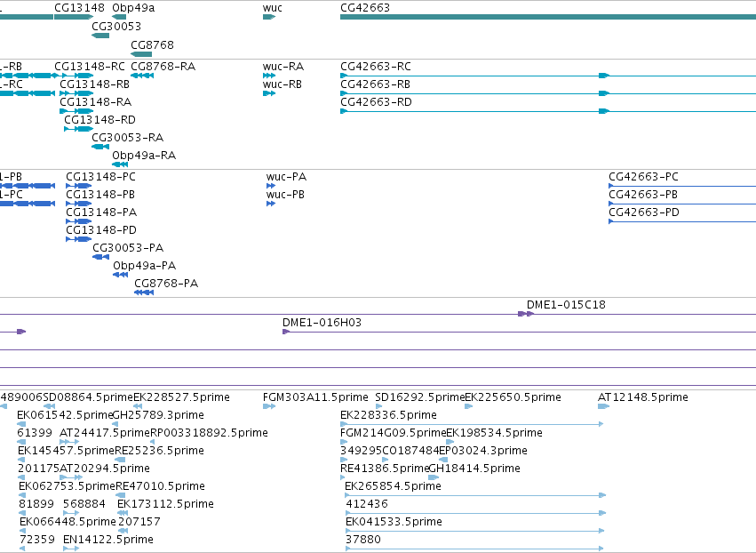Image resolution: width=756 pixels, height=553 pixels.
Task: Click the EK066448.5prime EST label
Action: pos(68,523)
